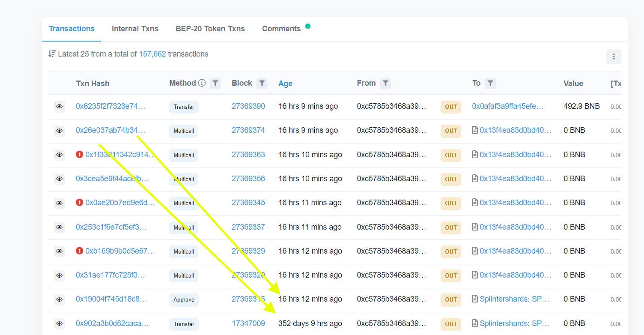Open the From column filter
Screen dimensions: 644x335
(x=385, y=83)
